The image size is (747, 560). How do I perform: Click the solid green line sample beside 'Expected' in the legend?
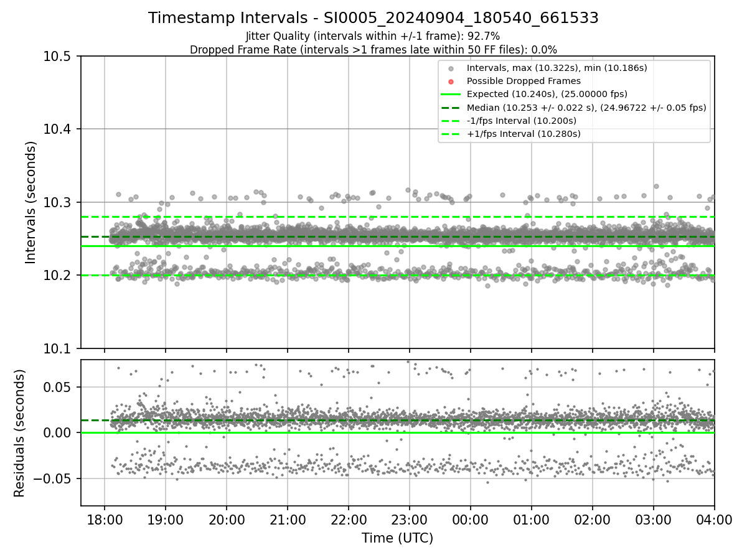[x=451, y=95]
